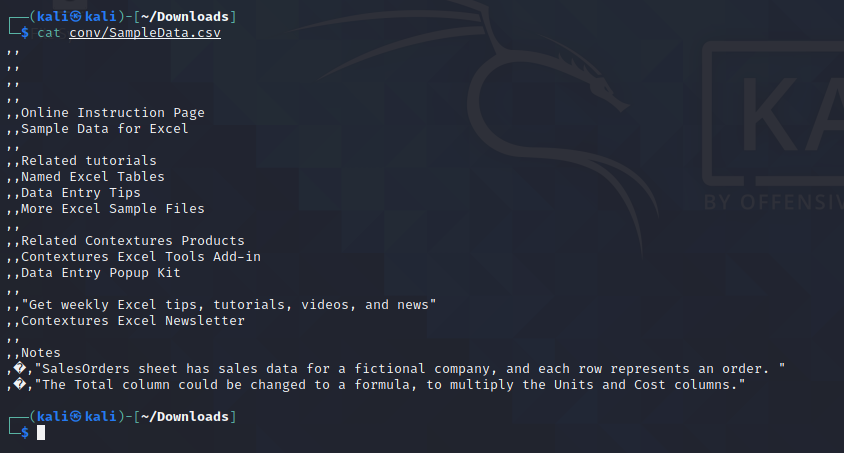This screenshot has width=844, height=453.
Task: Click the Kali skull icon in top prompt
Action: pos(76,17)
